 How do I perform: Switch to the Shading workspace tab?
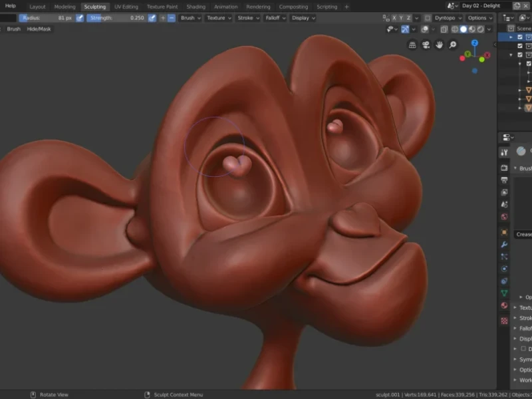click(x=196, y=7)
